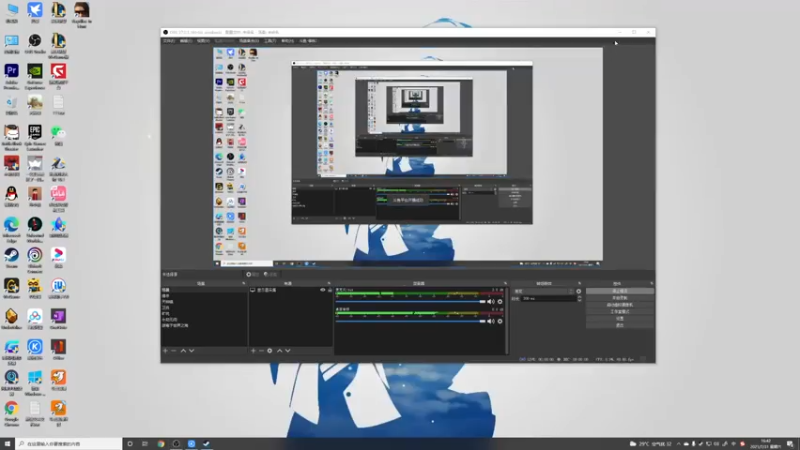The width and height of the screenshot is (800, 450).
Task: Open the Baidu Netdisk desktop shortcut
Action: pyautogui.click(x=35, y=320)
